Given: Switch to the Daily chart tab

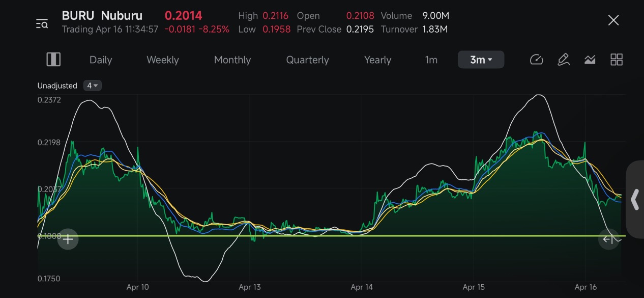Looking at the screenshot, I should (x=101, y=60).
